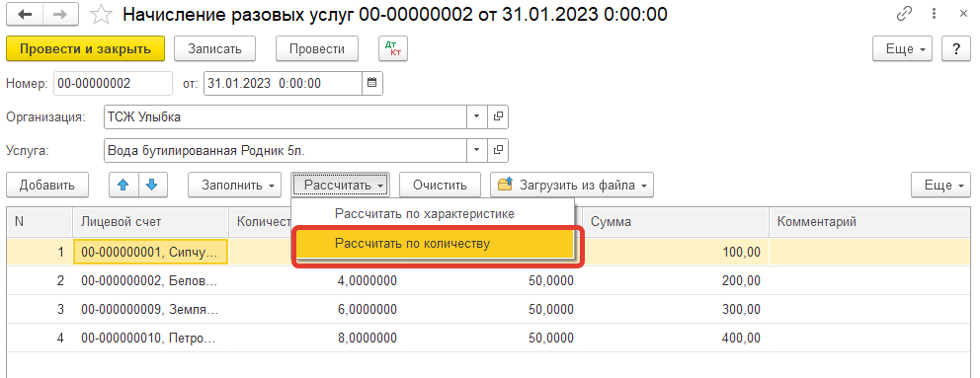
Task: Click sum cell 100,00
Action: pyautogui.click(x=677, y=253)
